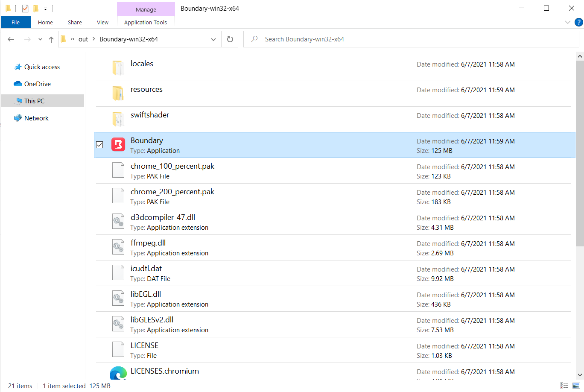Screen dimensions: 584x392
Task: Select the file name icudtl.dat
Action: coord(146,269)
